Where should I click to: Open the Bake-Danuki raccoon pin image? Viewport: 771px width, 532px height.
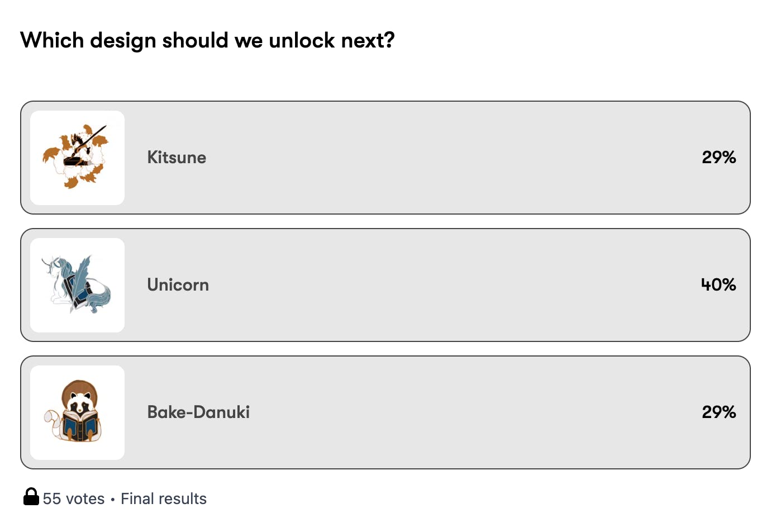(x=77, y=412)
